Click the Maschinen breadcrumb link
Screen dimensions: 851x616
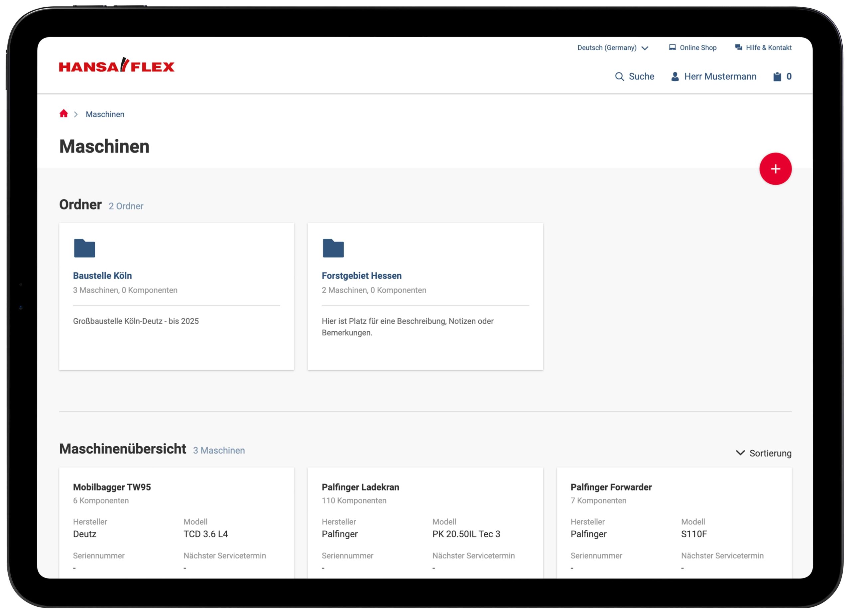[x=105, y=114]
